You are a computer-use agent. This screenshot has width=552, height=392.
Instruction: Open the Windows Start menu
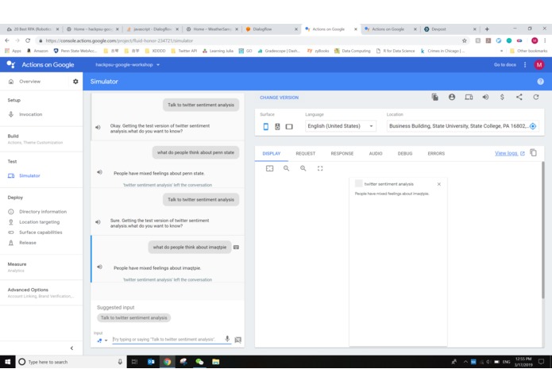coord(8,362)
